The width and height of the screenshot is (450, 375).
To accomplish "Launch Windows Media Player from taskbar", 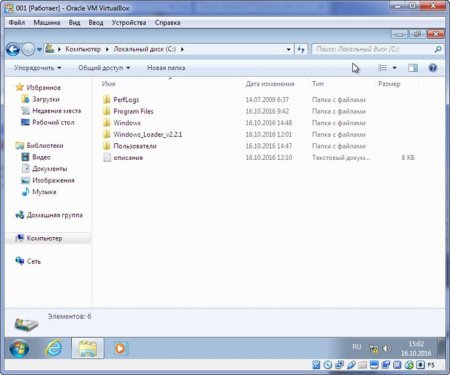I will (x=120, y=348).
